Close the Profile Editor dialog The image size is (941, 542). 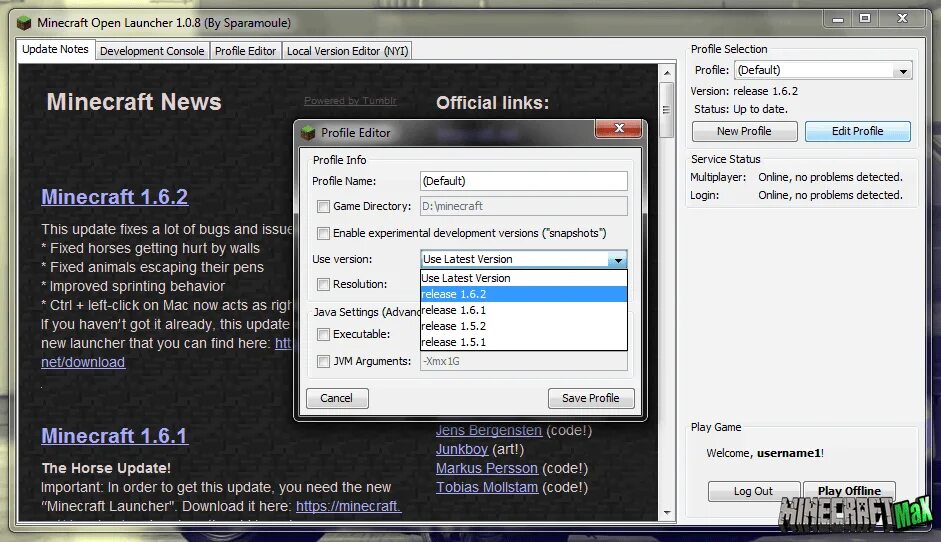tap(619, 128)
